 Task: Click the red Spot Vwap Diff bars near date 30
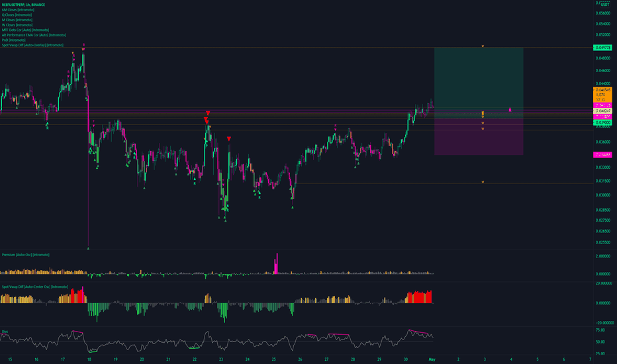tap(419, 297)
